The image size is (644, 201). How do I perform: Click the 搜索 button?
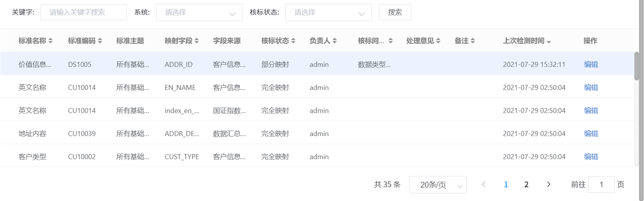pyautogui.click(x=395, y=12)
